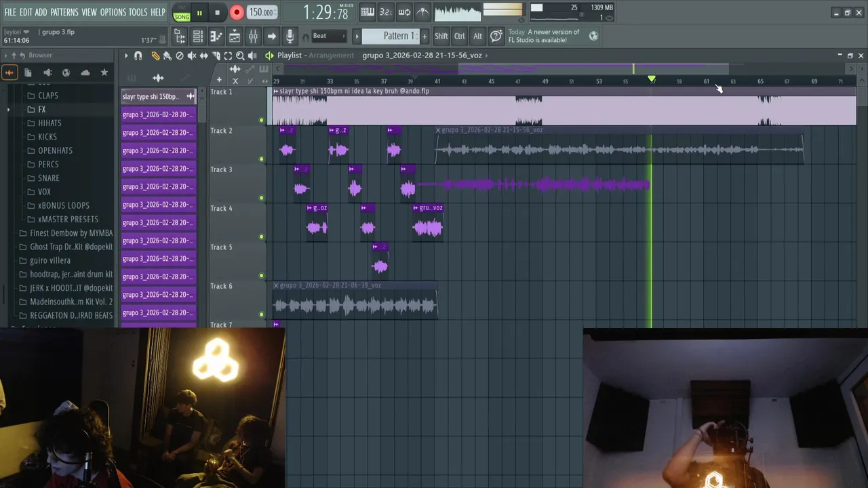Click the X icon above Track 1
The image size is (868, 488).
coord(235,81)
